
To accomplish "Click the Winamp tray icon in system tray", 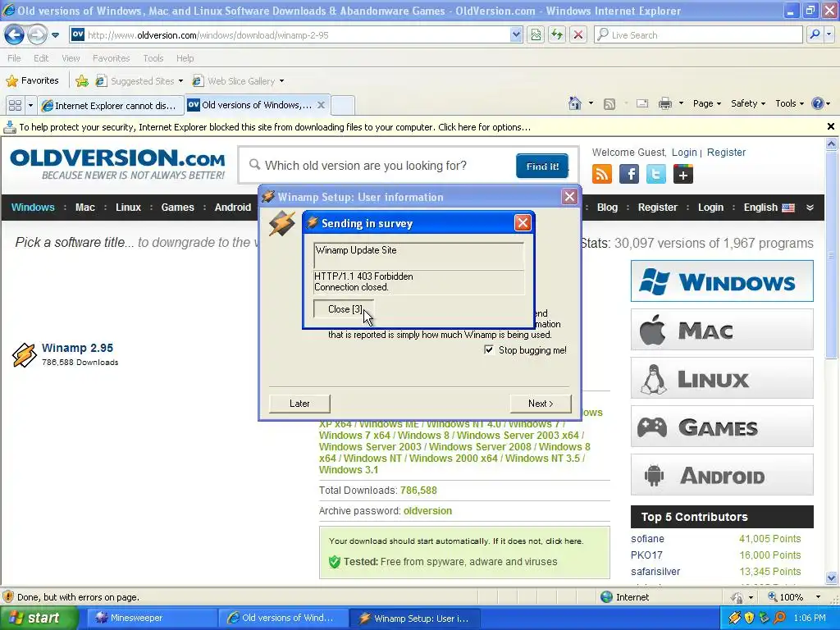I will (x=734, y=618).
